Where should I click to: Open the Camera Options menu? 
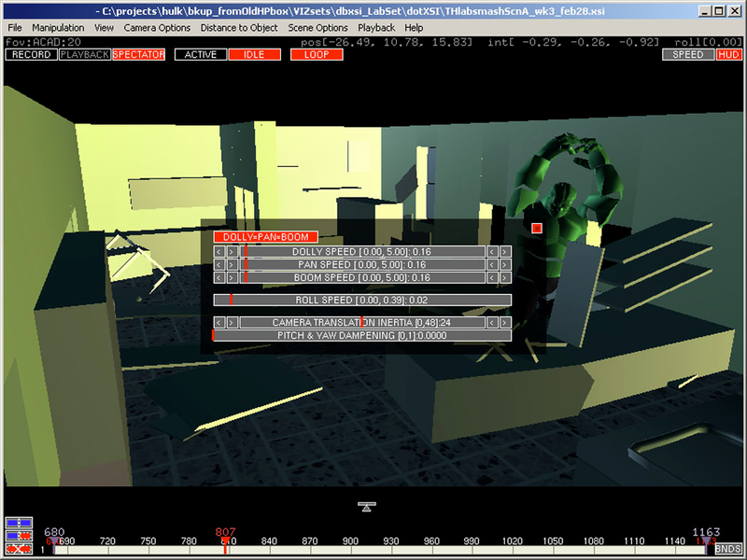tap(157, 28)
